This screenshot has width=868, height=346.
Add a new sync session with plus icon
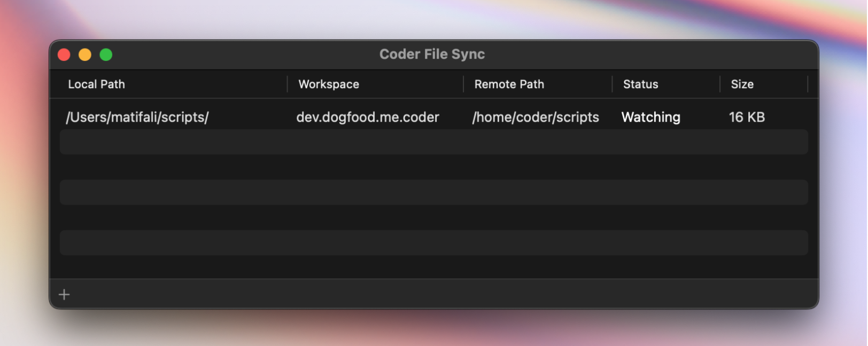click(64, 295)
